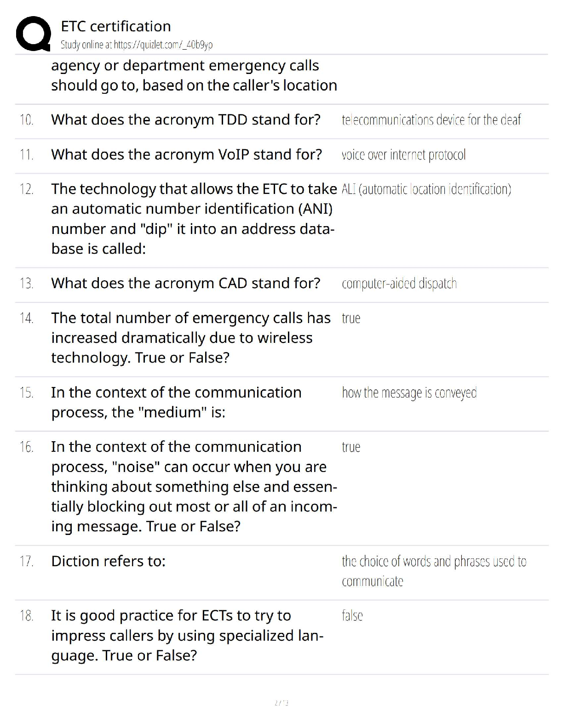Click answer 'how the message is conveyed'

(x=409, y=392)
